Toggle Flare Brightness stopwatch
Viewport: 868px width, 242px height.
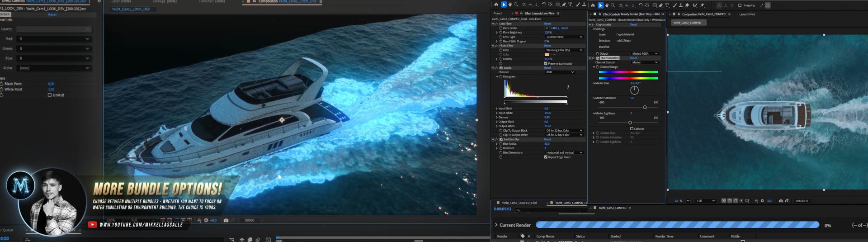point(501,33)
